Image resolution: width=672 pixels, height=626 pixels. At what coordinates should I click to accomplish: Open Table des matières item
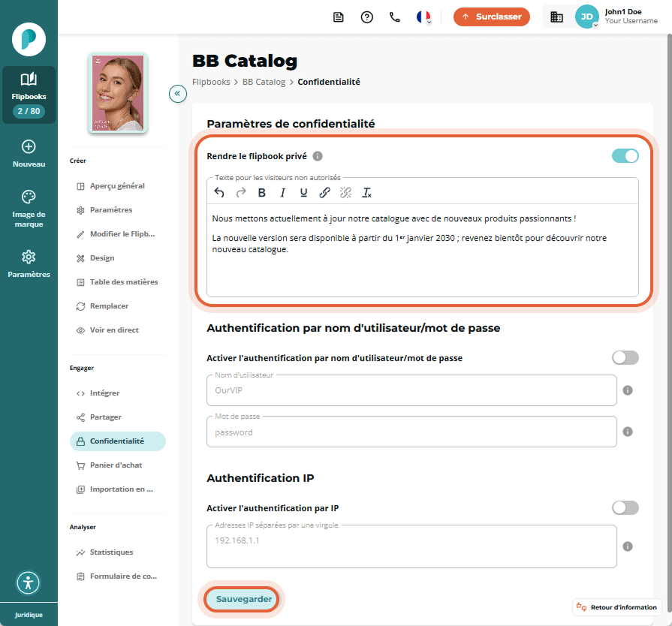click(117, 282)
